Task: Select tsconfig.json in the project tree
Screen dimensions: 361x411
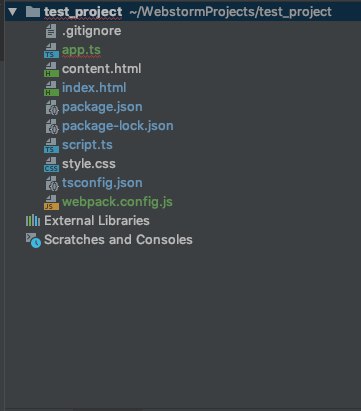Action: pos(102,183)
